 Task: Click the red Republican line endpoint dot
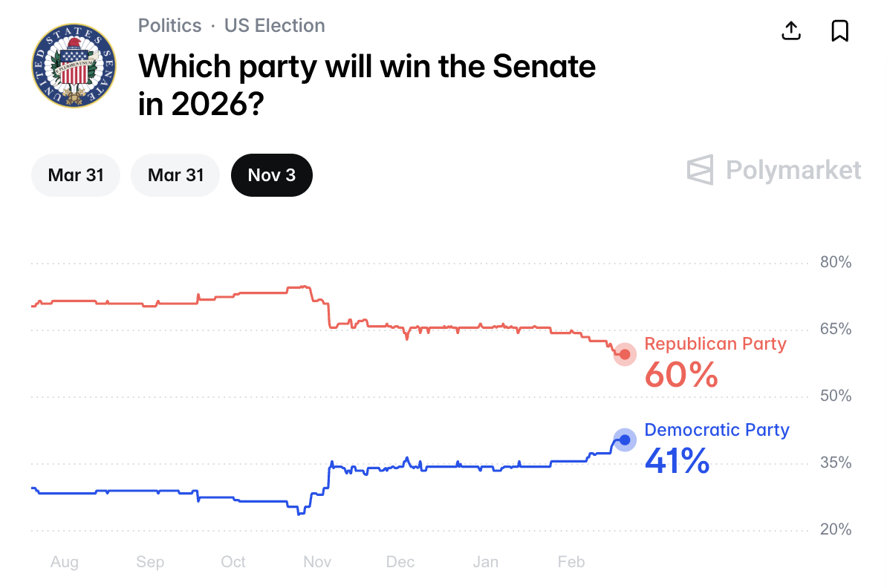pos(625,354)
